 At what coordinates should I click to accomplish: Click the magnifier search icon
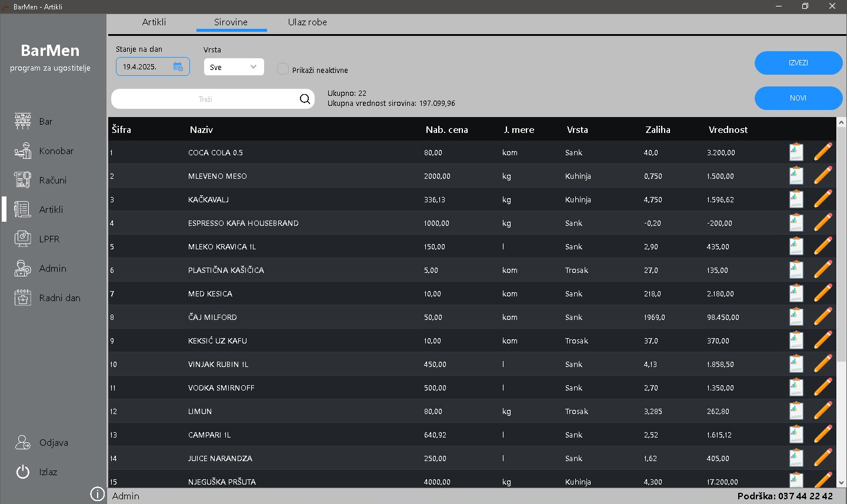pyautogui.click(x=305, y=99)
